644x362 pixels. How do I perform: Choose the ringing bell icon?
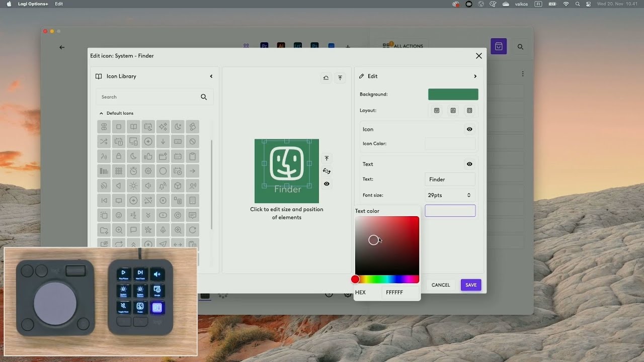click(x=163, y=186)
